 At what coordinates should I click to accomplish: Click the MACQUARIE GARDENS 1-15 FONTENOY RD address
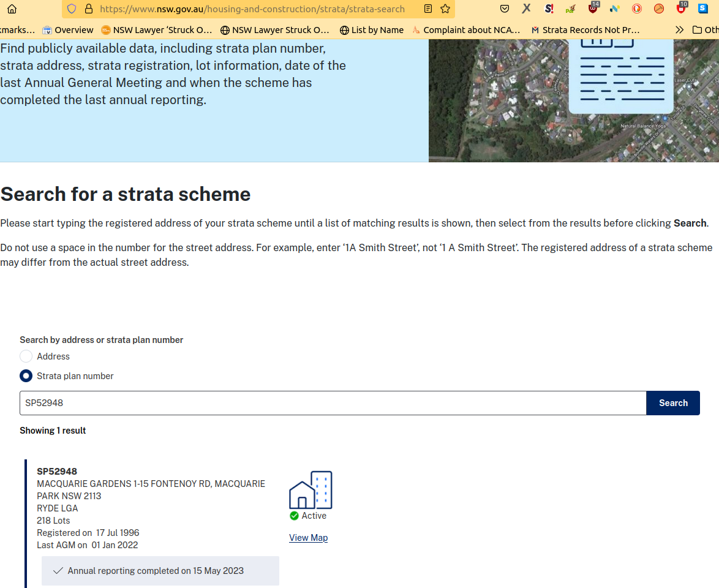tap(151, 490)
